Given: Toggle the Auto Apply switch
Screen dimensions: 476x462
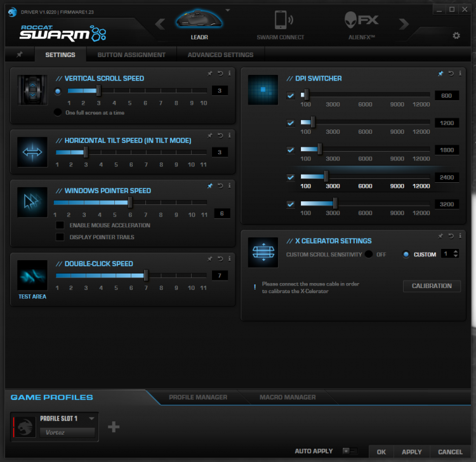Looking at the screenshot, I should point(350,451).
